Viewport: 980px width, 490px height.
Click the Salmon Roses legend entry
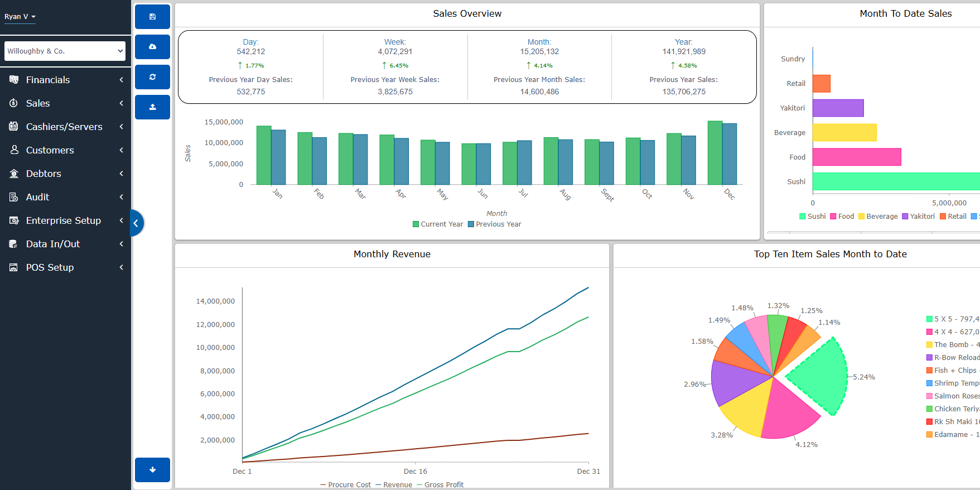(x=953, y=396)
